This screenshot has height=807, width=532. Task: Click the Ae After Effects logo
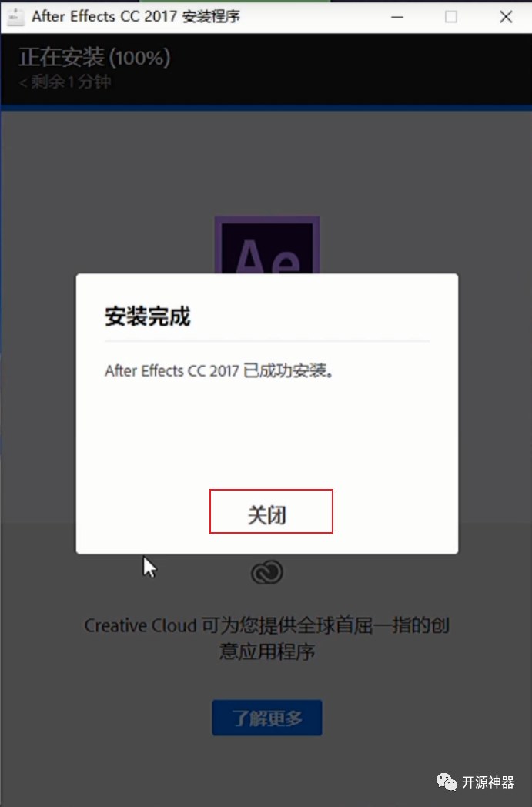tap(267, 245)
